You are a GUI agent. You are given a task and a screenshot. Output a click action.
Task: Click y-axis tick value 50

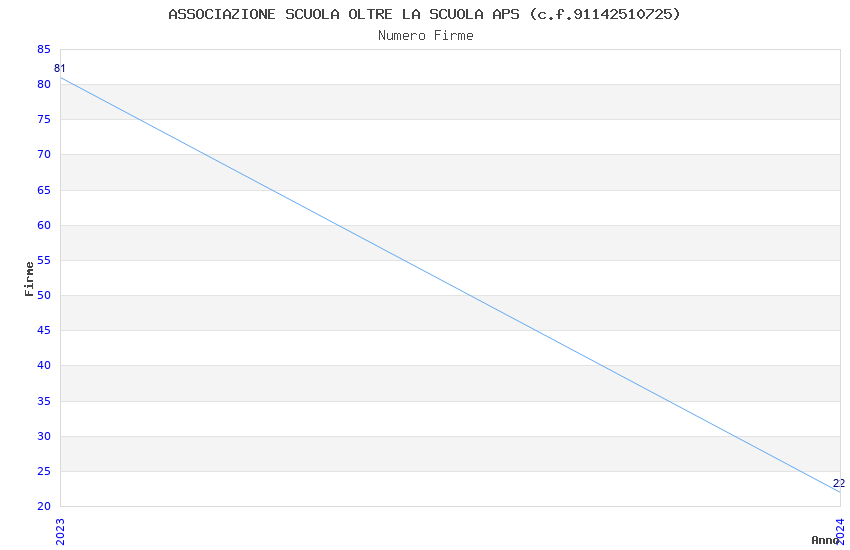pos(44,295)
